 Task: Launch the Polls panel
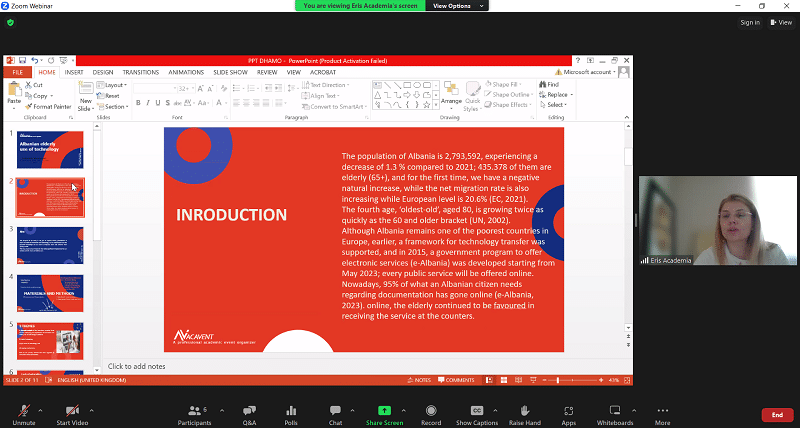(x=291, y=411)
